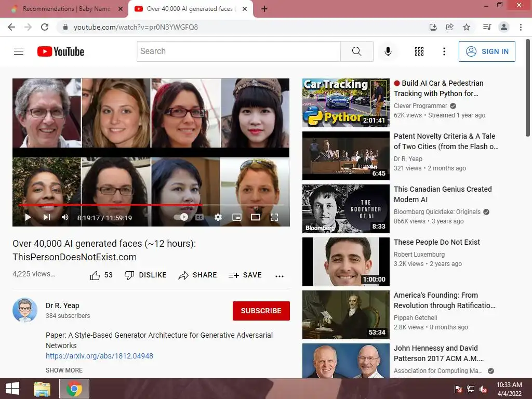
Task: Click the SIGN IN button
Action: [487, 51]
